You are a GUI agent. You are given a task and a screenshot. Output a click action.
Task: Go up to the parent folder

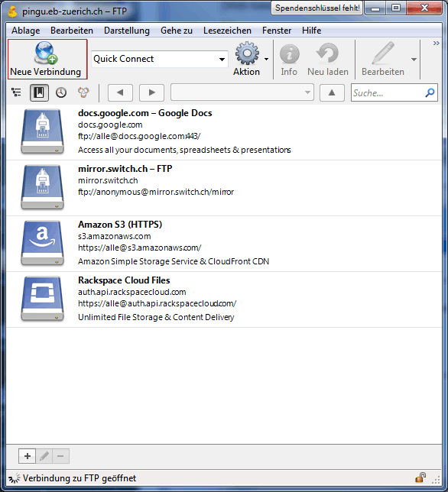[332, 92]
